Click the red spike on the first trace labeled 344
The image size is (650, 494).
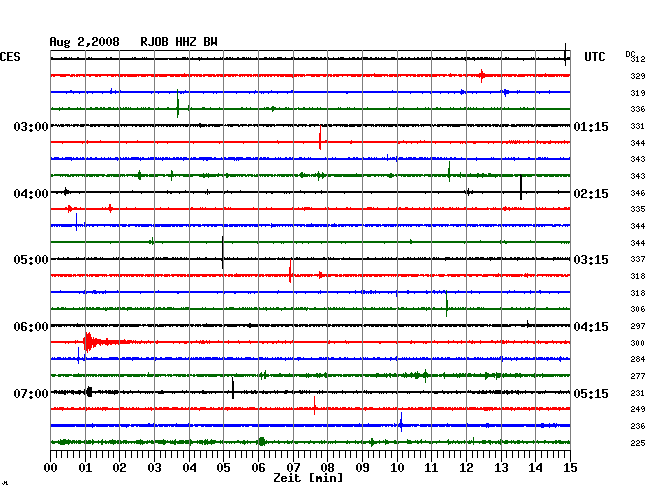(x=320, y=138)
